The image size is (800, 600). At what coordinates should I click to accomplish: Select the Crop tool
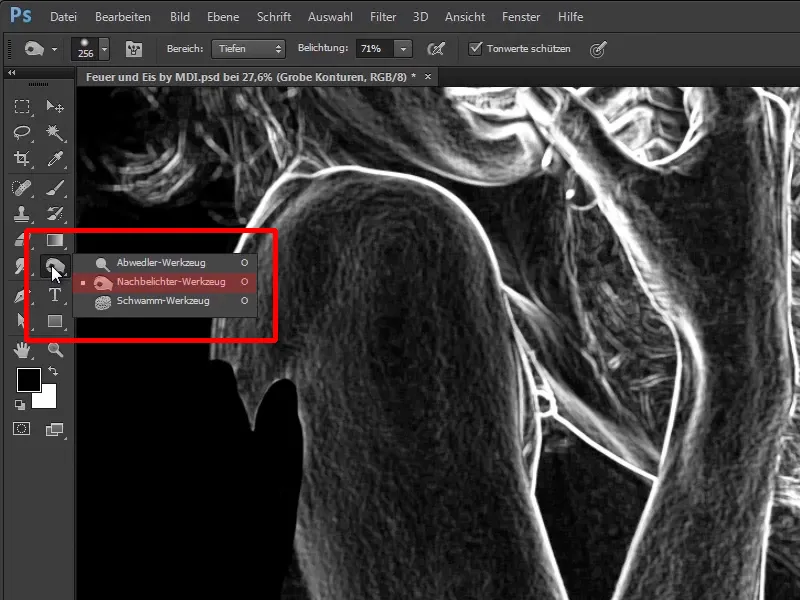[x=21, y=159]
